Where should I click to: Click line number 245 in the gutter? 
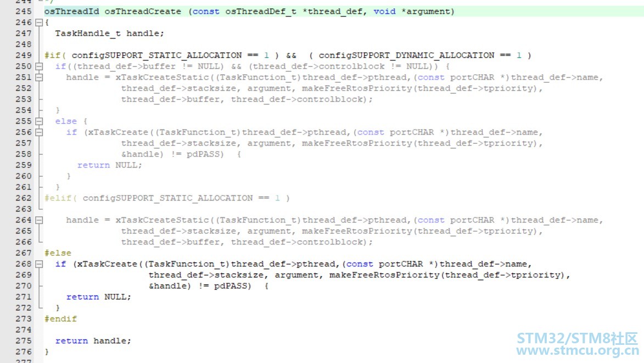tap(24, 12)
